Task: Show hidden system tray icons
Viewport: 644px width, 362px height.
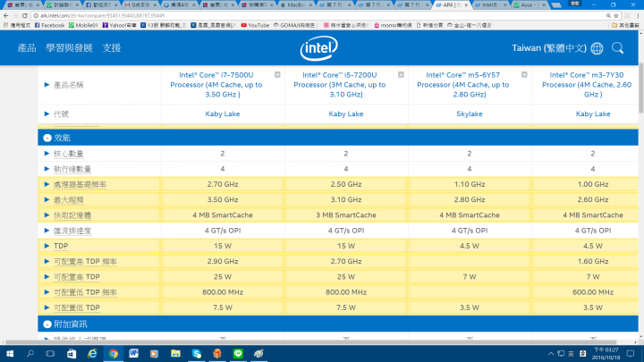Action: tap(551, 353)
